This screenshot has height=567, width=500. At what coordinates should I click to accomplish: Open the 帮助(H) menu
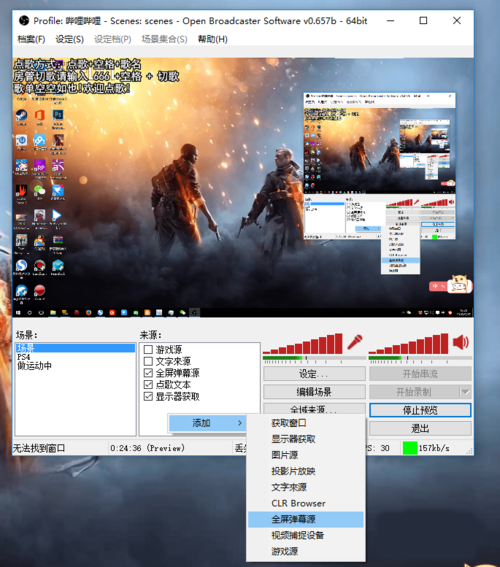coord(213,39)
